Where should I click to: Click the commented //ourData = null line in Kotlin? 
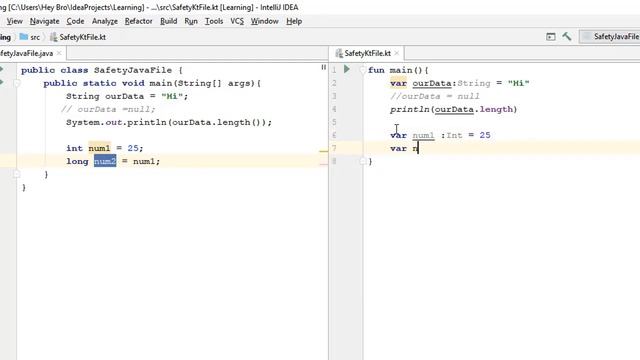434,96
